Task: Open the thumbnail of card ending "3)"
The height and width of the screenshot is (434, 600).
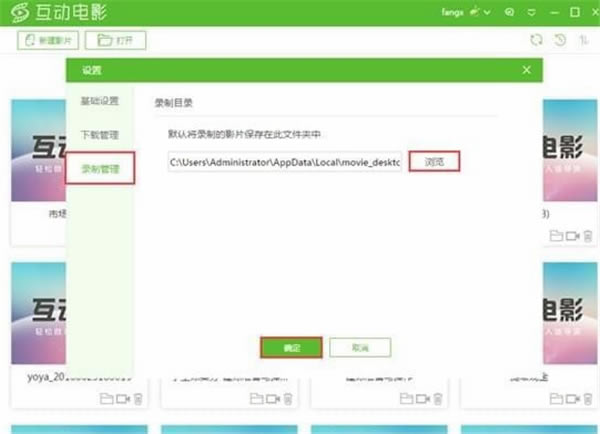Action: pyautogui.click(x=570, y=150)
